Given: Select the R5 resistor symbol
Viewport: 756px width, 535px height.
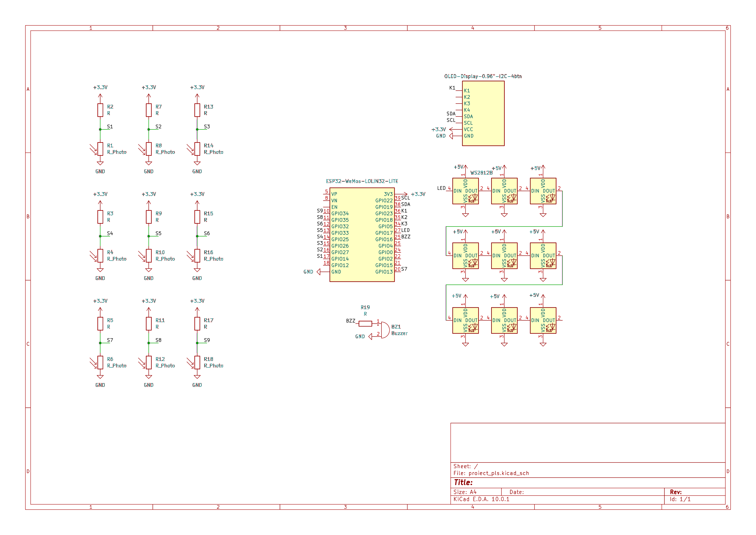Looking at the screenshot, I should tap(100, 324).
